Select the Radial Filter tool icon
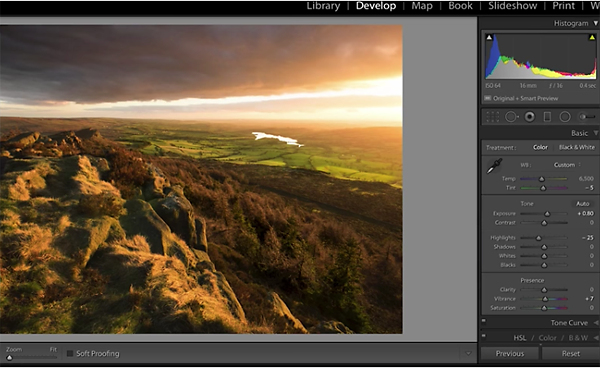This screenshot has width=600, height=368. (565, 117)
